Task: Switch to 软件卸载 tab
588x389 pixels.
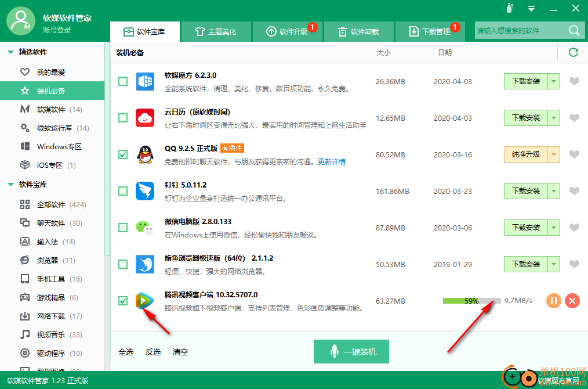Action: point(359,31)
